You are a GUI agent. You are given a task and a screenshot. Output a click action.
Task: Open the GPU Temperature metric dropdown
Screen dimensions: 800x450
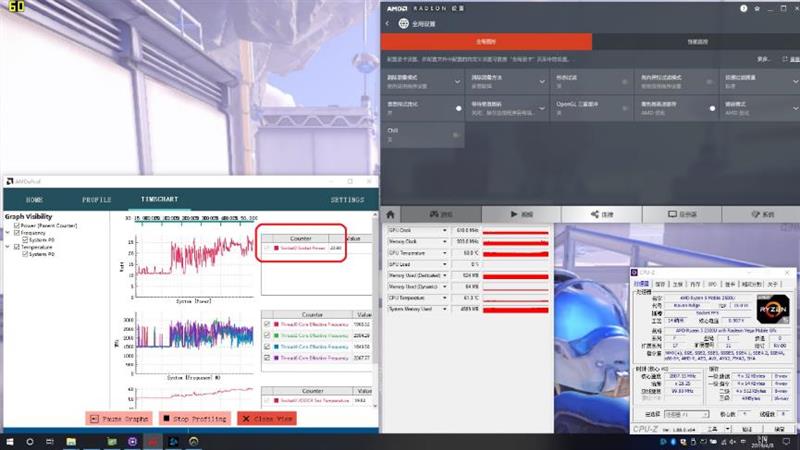[444, 253]
